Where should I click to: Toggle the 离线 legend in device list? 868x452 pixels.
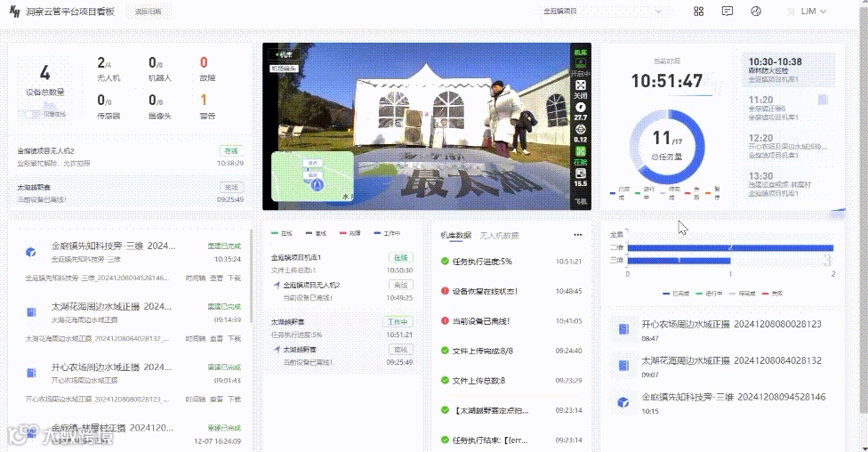[x=316, y=233]
